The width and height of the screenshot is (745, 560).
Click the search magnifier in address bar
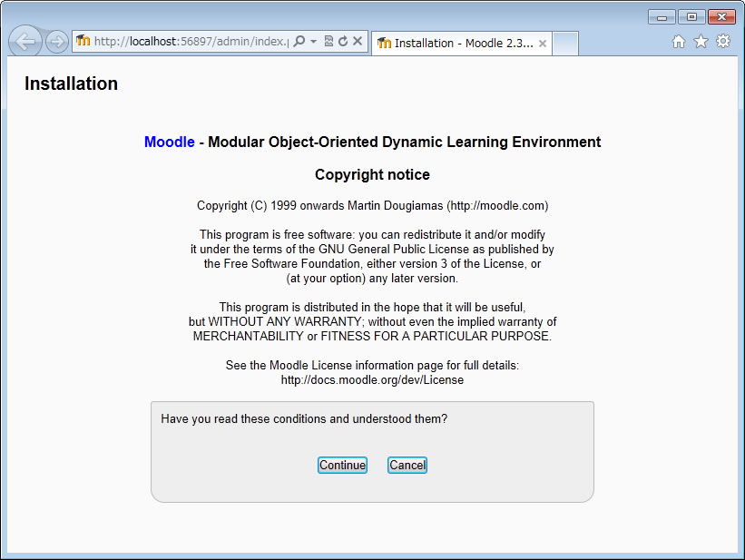coord(299,42)
